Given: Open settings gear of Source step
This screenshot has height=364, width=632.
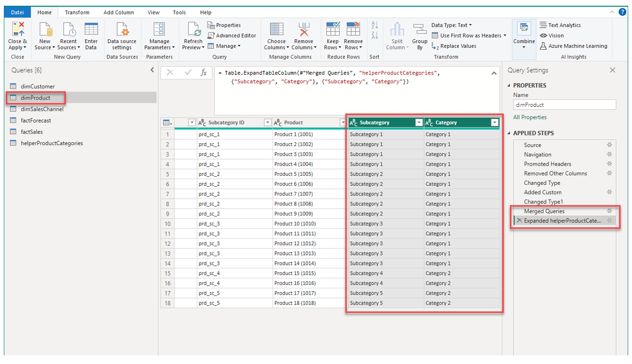Looking at the screenshot, I should coord(609,145).
